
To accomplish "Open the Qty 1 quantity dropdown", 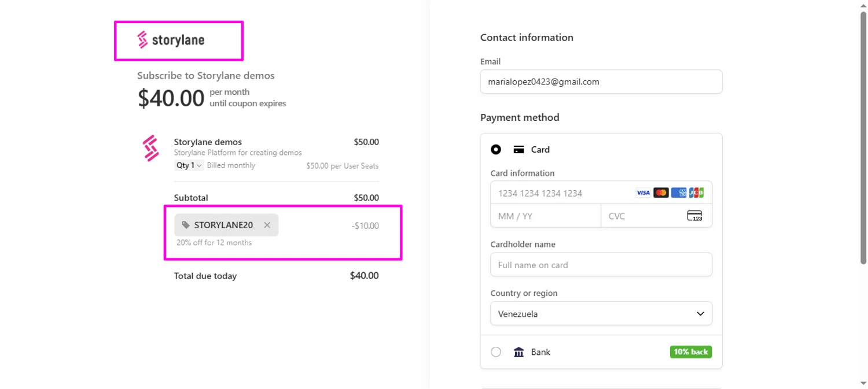I will pyautogui.click(x=189, y=166).
